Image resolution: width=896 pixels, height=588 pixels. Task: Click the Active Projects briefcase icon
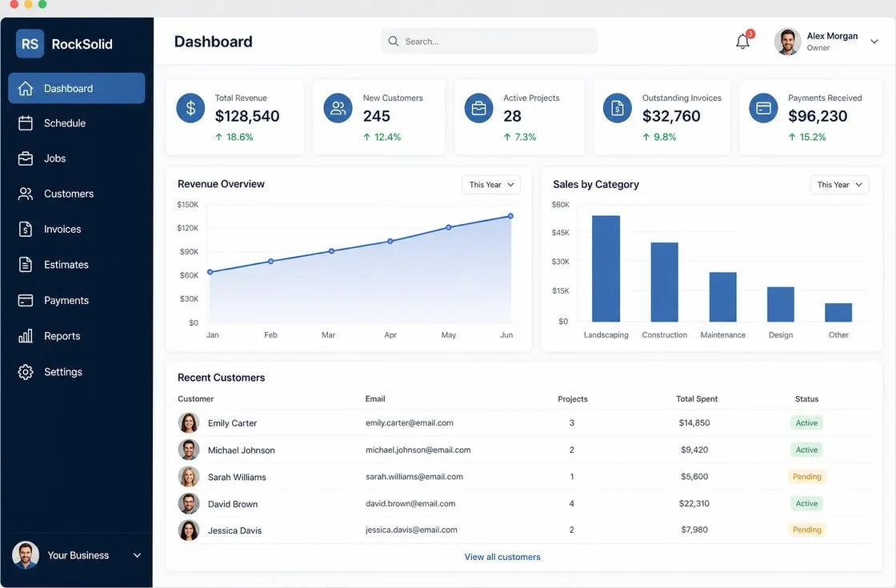coord(478,108)
